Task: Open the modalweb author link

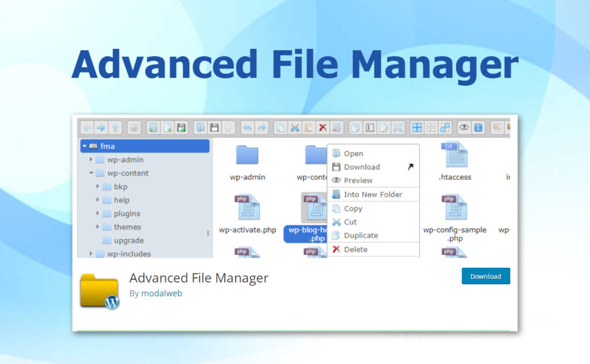Action: coord(161,294)
